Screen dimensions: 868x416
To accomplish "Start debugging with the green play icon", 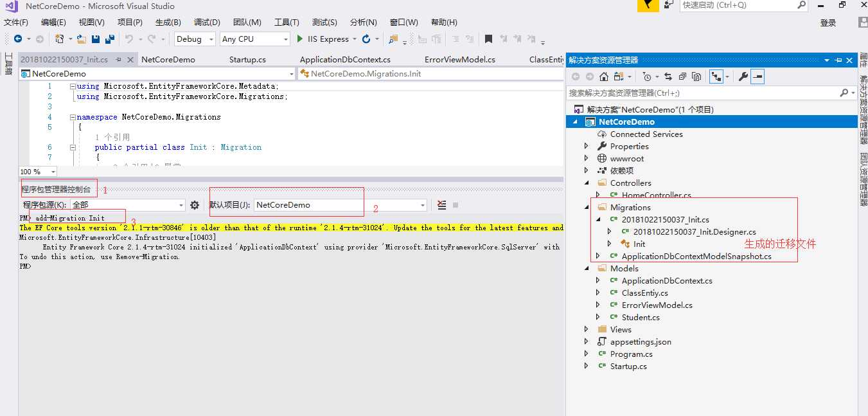I will coord(299,39).
